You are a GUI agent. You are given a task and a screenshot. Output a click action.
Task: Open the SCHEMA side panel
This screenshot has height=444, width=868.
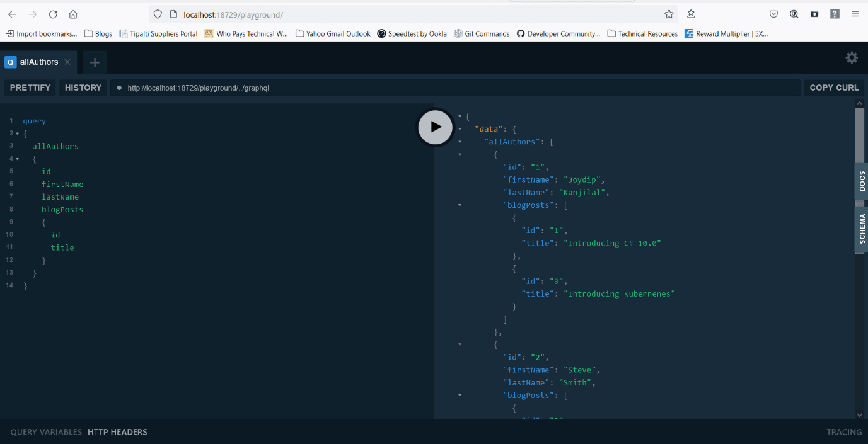coord(862,229)
